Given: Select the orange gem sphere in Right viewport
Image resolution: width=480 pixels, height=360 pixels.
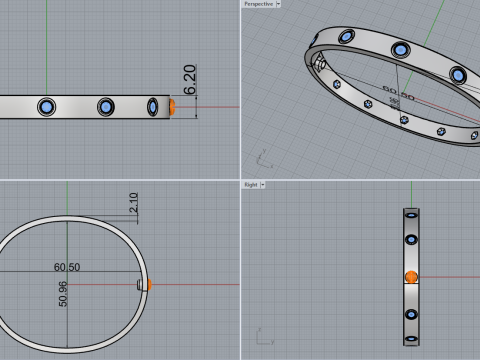Looking at the screenshot, I should coord(411,277).
